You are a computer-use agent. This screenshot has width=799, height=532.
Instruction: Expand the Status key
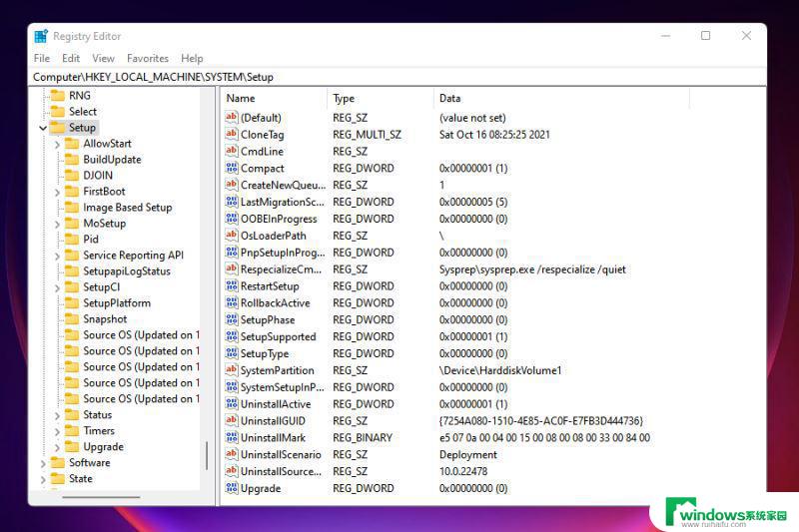tap(57, 415)
